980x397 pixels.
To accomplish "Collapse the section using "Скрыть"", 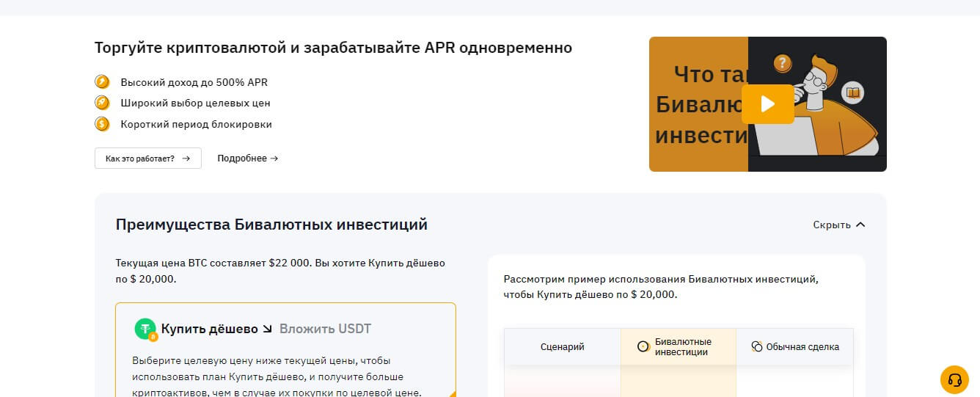I will coord(839,225).
